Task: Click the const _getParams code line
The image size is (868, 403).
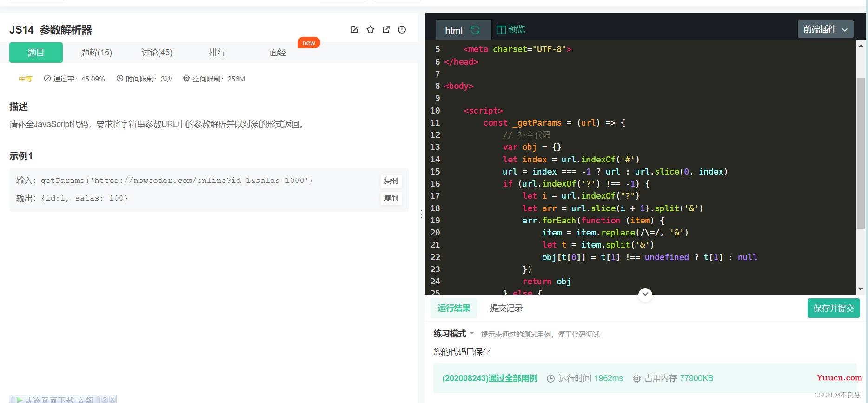Action: (554, 123)
